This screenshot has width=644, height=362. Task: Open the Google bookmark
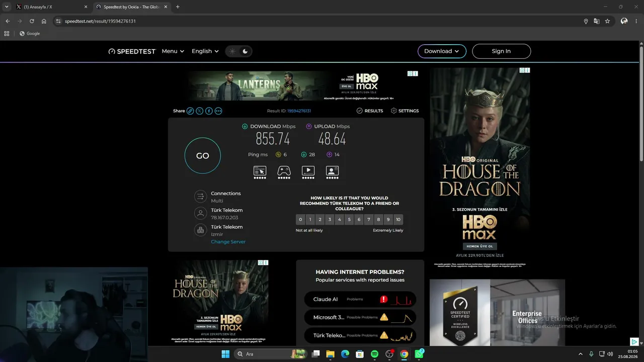29,34
